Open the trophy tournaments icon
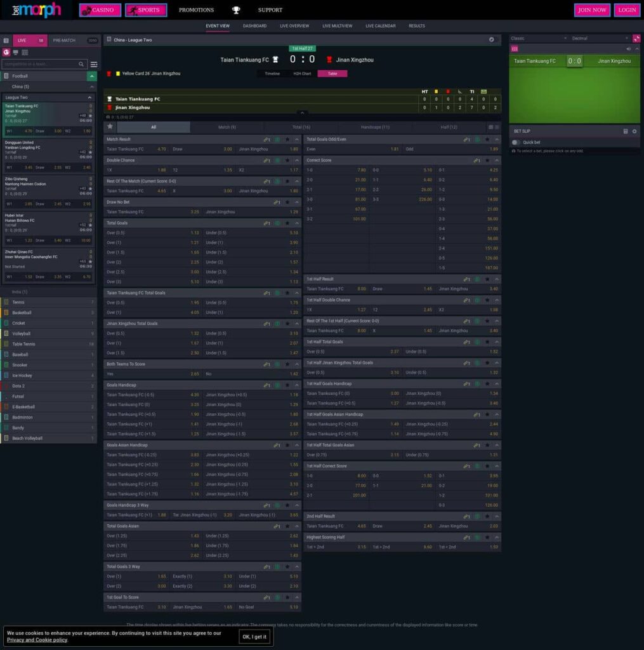Image resolution: width=644 pixels, height=650 pixels. [x=236, y=10]
